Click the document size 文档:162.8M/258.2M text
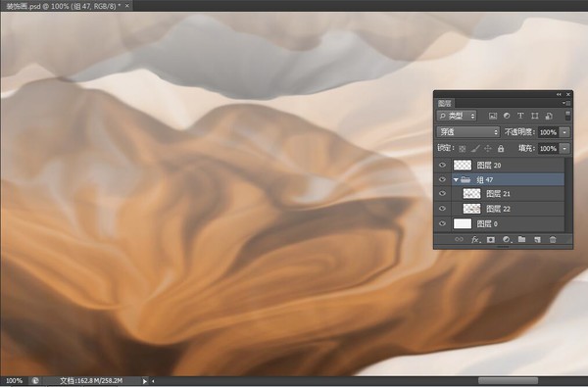 tap(91, 380)
